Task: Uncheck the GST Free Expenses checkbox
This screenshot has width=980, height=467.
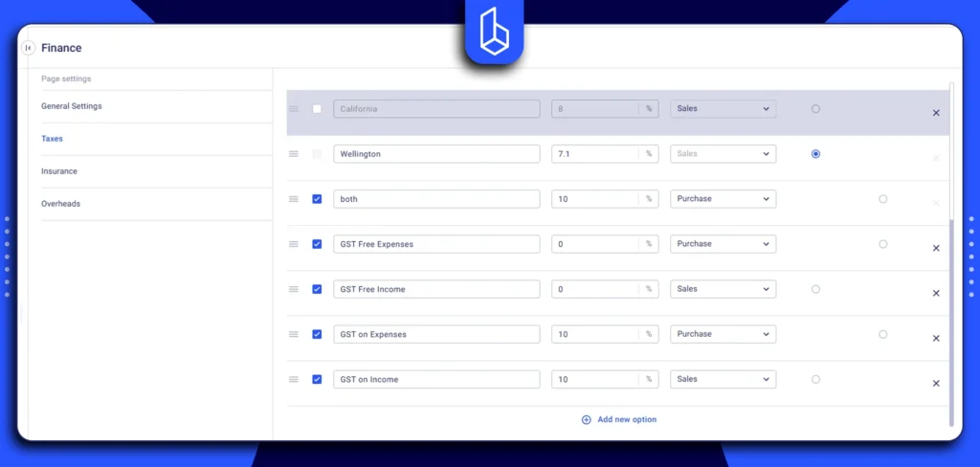Action: click(317, 244)
